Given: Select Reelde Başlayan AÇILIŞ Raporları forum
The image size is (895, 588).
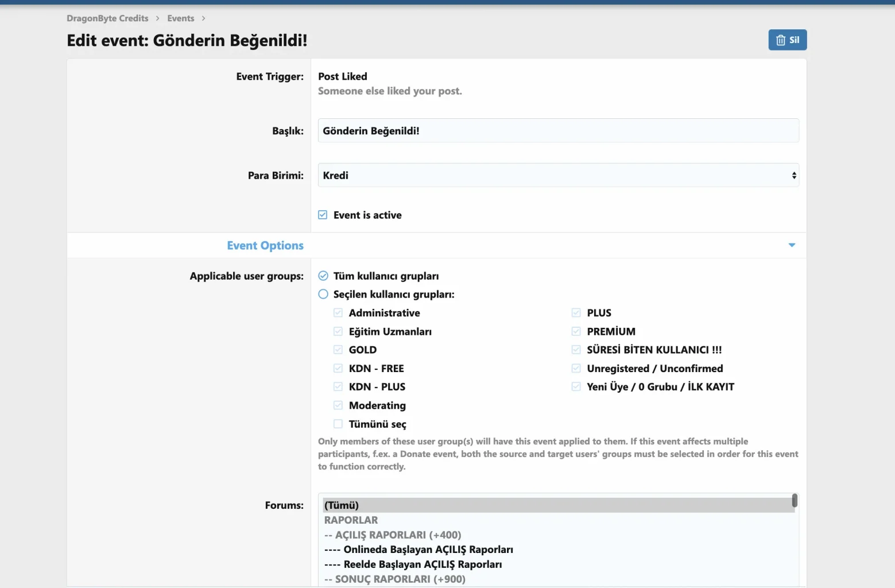Looking at the screenshot, I should [558, 564].
